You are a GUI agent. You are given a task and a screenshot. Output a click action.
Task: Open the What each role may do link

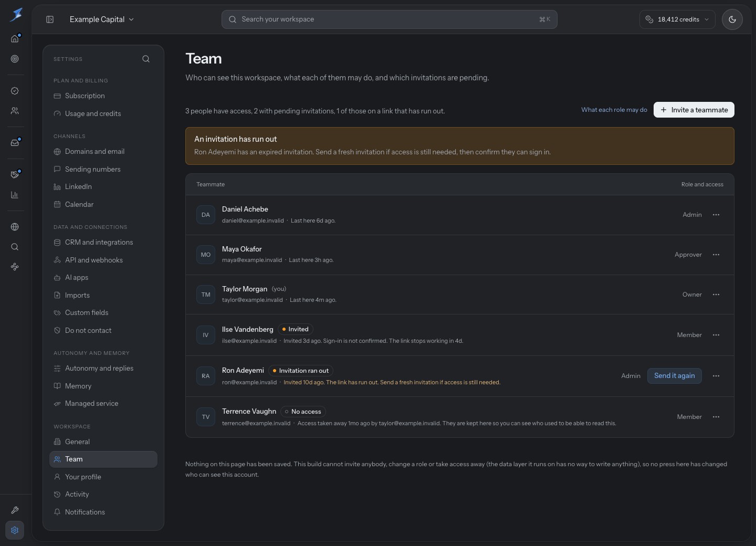[x=614, y=110]
